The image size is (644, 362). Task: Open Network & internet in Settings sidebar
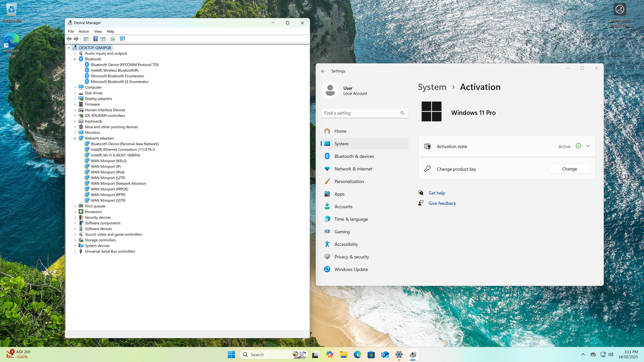point(365,169)
